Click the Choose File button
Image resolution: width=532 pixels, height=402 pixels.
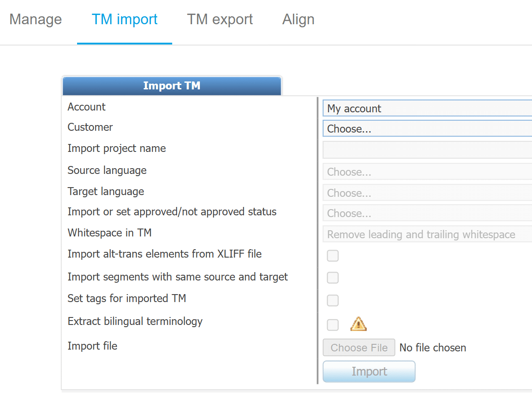click(x=359, y=348)
